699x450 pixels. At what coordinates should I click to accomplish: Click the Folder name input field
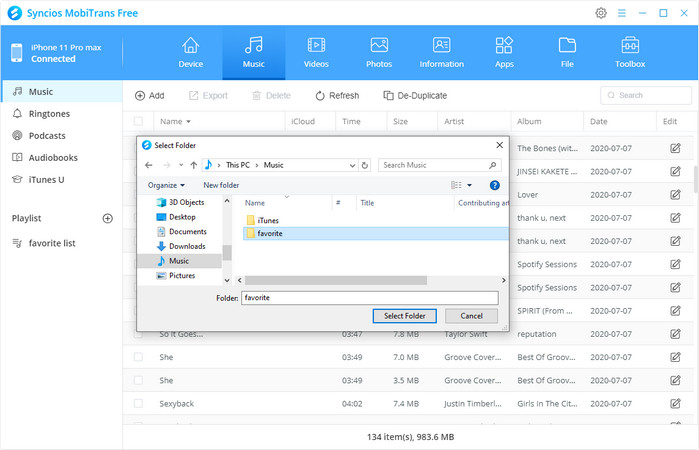click(x=370, y=297)
